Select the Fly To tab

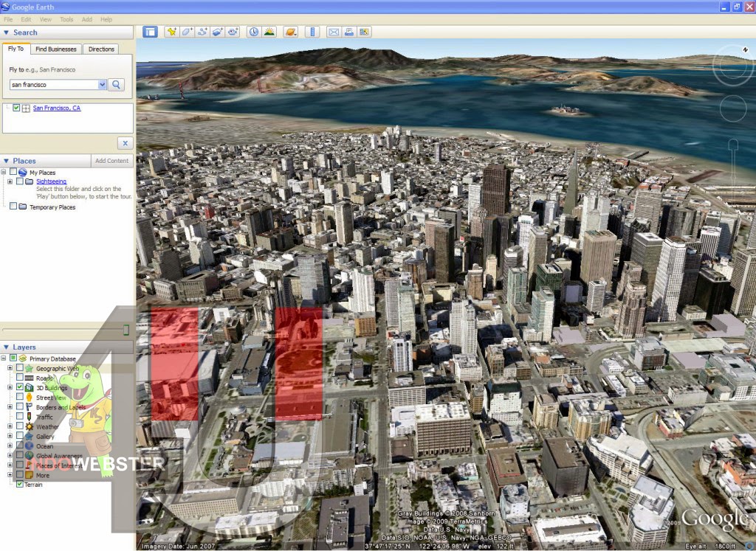[x=16, y=49]
